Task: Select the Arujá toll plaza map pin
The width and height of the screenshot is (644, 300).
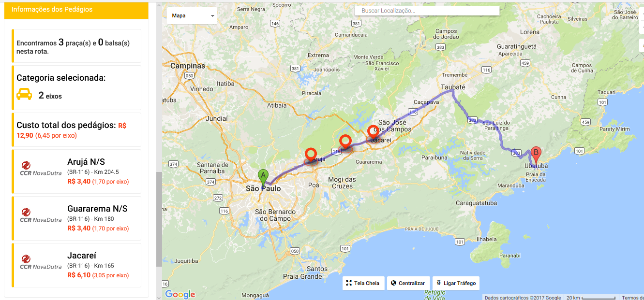Action: click(312, 155)
